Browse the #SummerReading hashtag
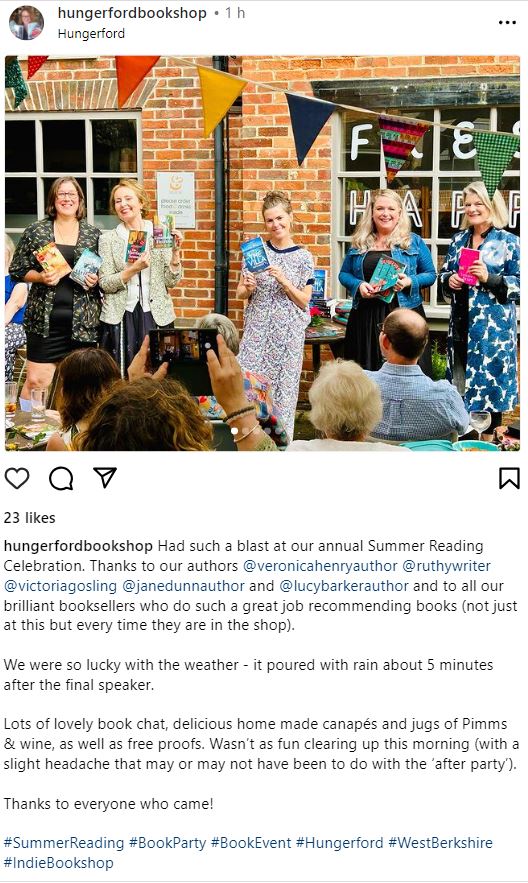This screenshot has height=883, width=528. pyautogui.click(x=64, y=842)
